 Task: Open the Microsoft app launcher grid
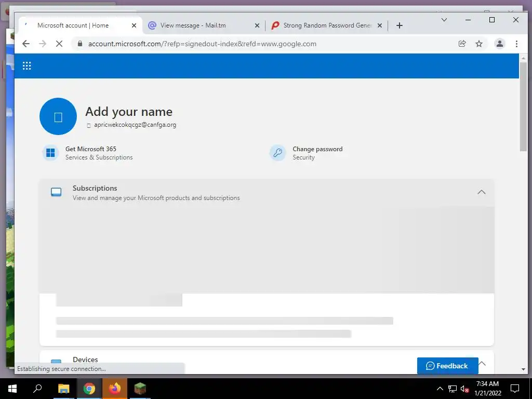coord(27,66)
